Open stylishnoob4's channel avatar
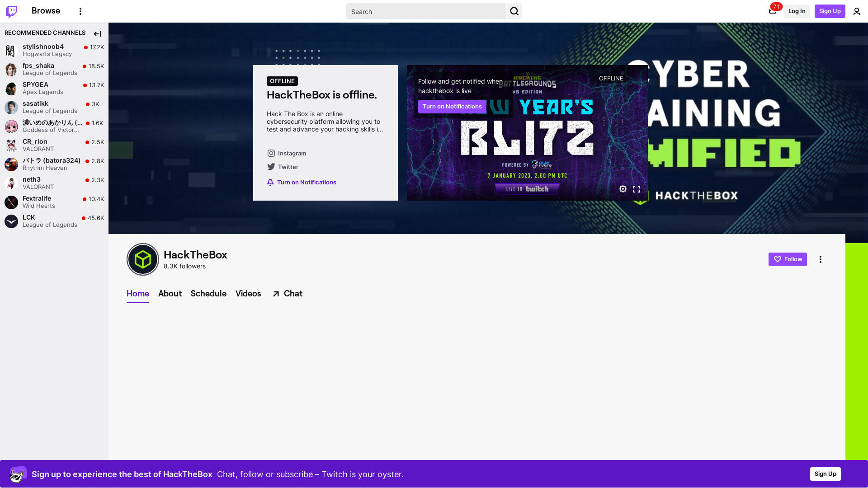Viewport: 868px width, 488px height. point(11,50)
